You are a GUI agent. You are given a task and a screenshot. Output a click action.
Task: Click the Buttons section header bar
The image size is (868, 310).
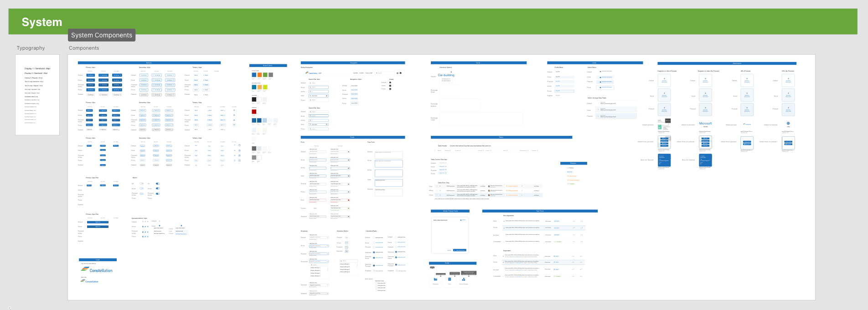pyautogui.click(x=149, y=62)
